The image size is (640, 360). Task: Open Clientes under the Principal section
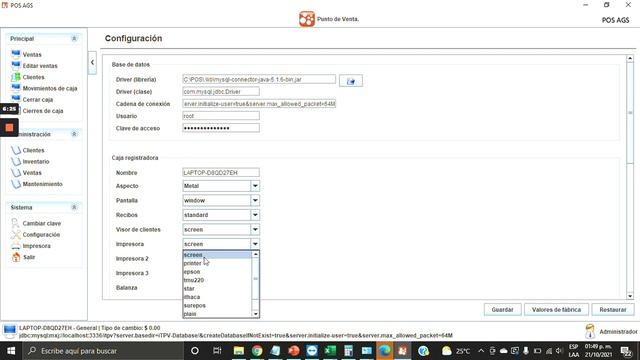[x=33, y=77]
